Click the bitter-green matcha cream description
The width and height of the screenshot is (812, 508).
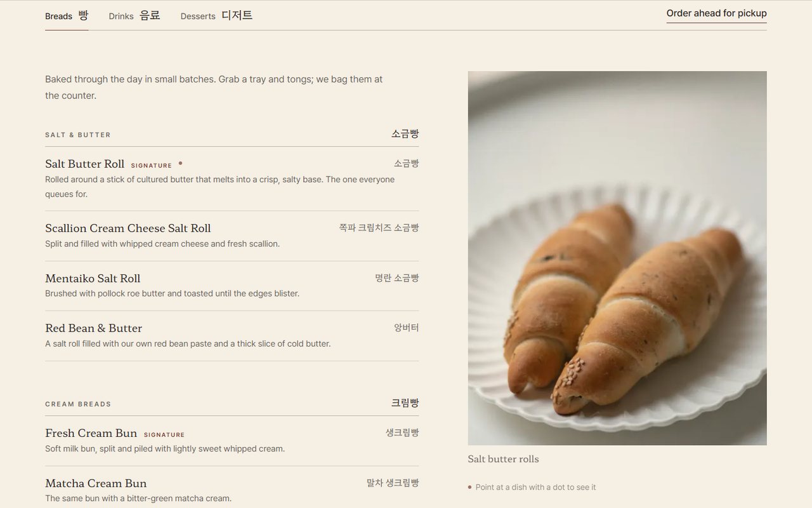(138, 498)
